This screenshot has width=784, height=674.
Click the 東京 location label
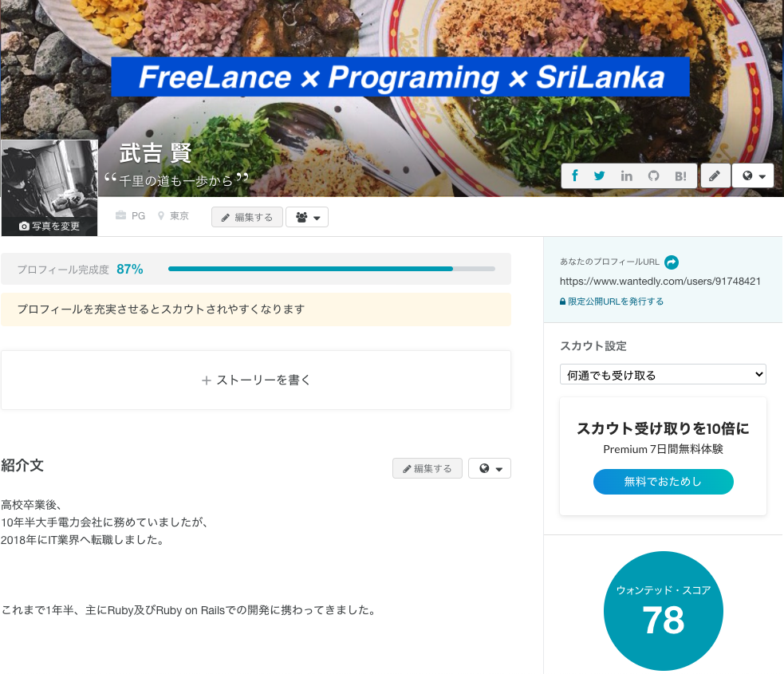[x=179, y=215]
